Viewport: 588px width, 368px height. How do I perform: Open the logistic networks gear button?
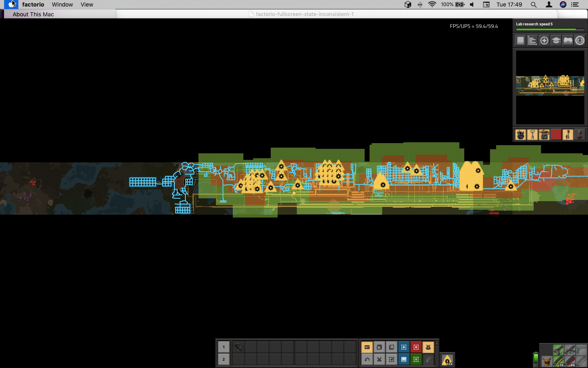580,40
